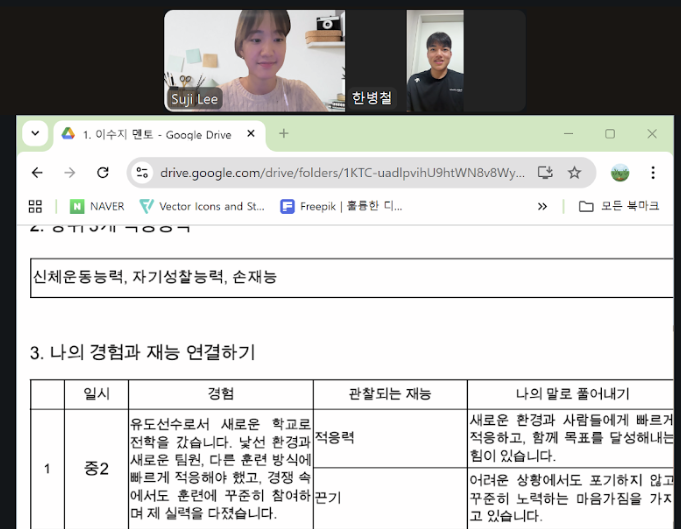This screenshot has width=681, height=529.
Task: Select Suji Lee's video thumbnail
Action: point(255,61)
